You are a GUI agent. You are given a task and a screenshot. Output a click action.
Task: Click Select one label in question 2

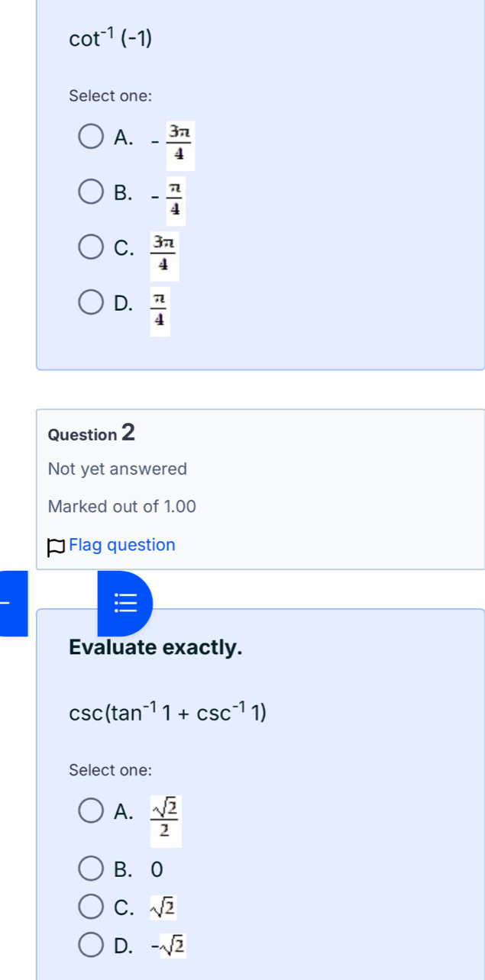point(111,770)
